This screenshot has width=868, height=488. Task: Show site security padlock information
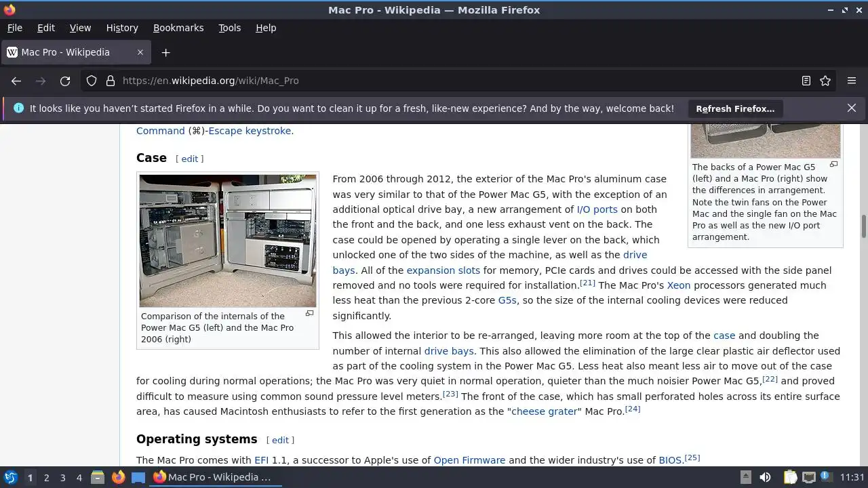(111, 81)
